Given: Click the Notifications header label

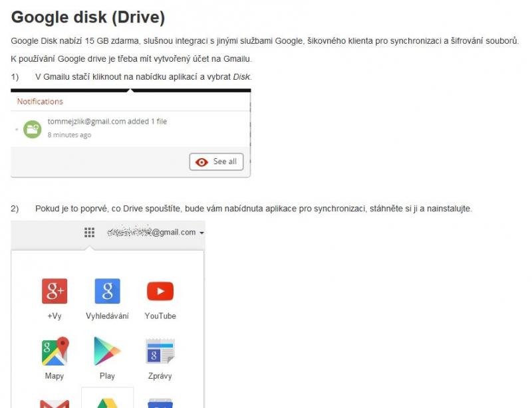Looking at the screenshot, I should (x=40, y=102).
